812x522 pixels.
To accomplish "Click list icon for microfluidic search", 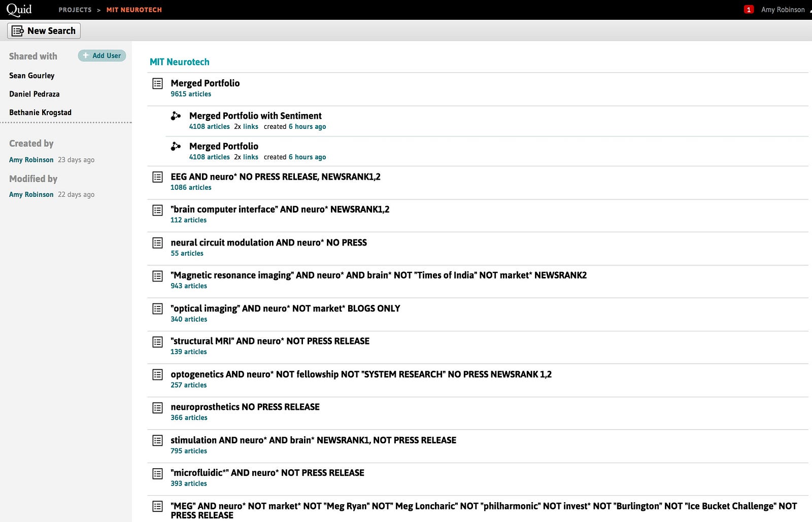I will 158,474.
